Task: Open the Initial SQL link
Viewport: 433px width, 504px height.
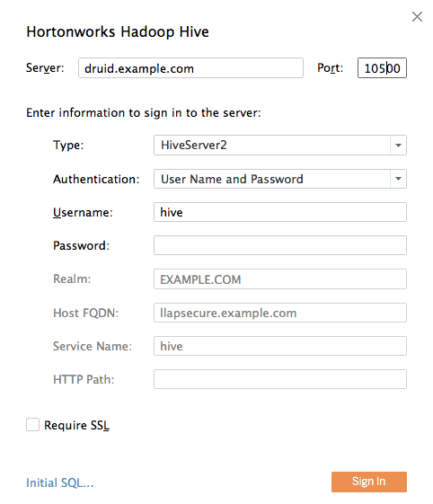Action: coord(60,482)
